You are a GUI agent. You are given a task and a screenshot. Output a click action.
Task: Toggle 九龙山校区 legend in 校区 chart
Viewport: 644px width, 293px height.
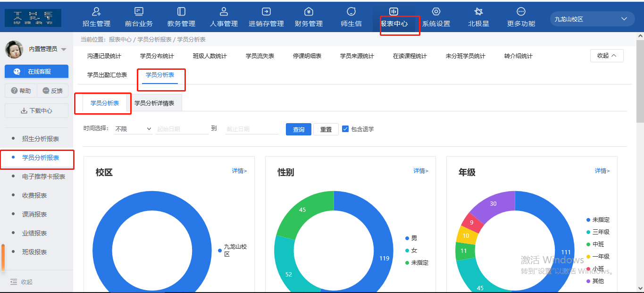[x=233, y=250]
